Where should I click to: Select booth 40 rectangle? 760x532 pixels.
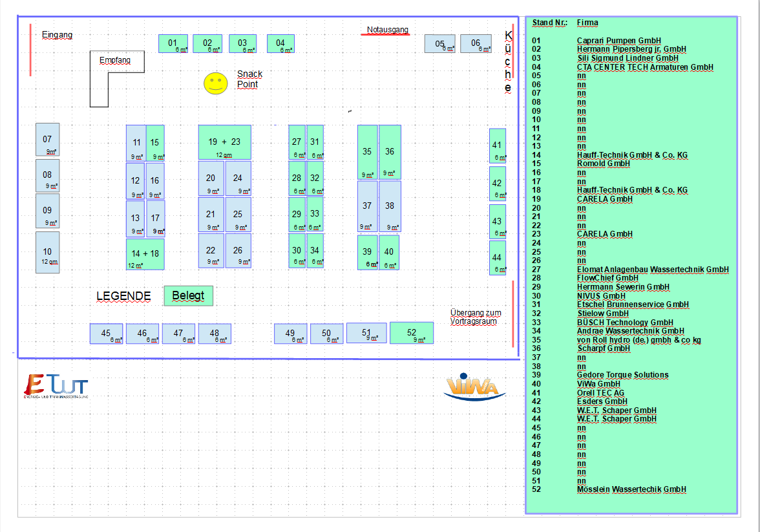point(389,252)
